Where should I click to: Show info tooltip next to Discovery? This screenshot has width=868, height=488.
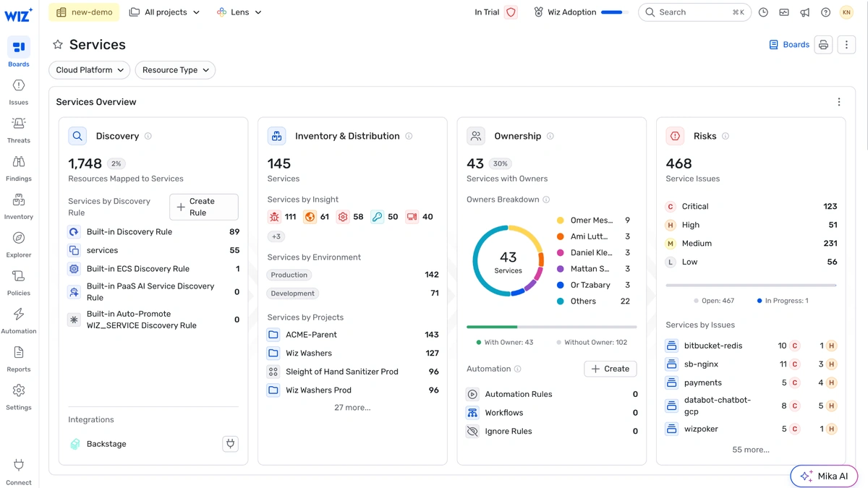click(148, 136)
